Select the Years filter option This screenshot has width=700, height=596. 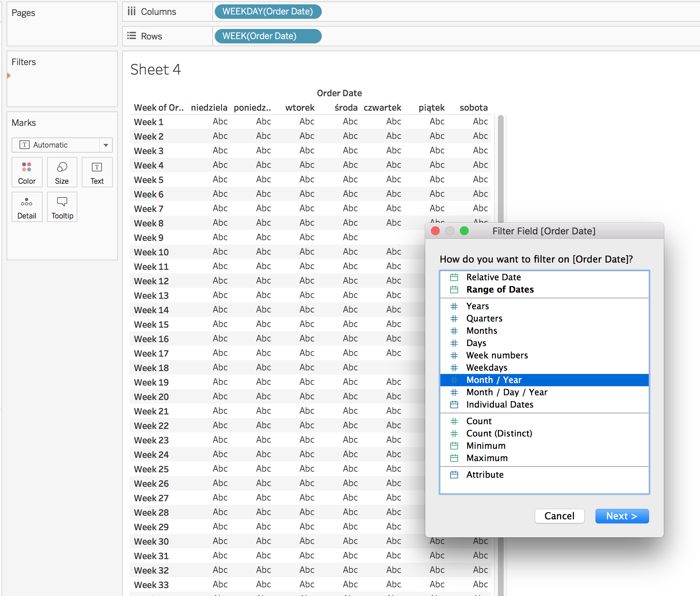pyautogui.click(x=477, y=306)
